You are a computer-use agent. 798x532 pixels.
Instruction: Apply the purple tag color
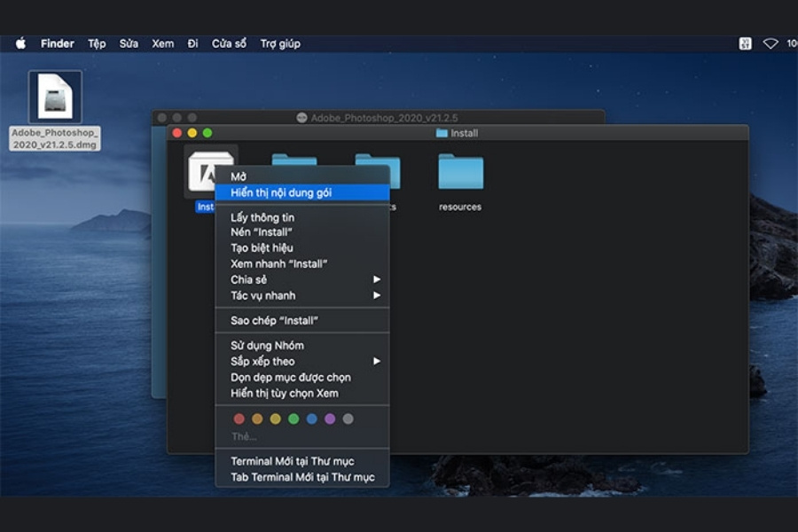click(x=330, y=419)
